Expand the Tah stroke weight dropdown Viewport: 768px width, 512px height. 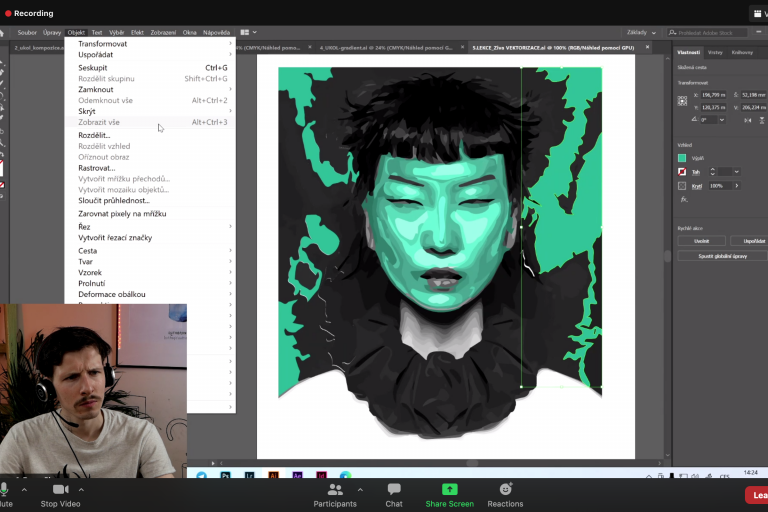tap(737, 172)
